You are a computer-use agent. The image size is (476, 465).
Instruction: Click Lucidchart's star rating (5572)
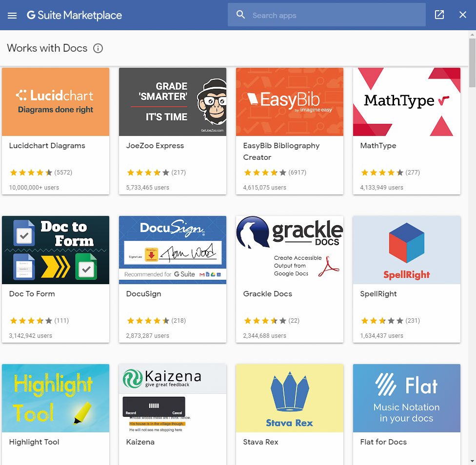[x=41, y=173]
